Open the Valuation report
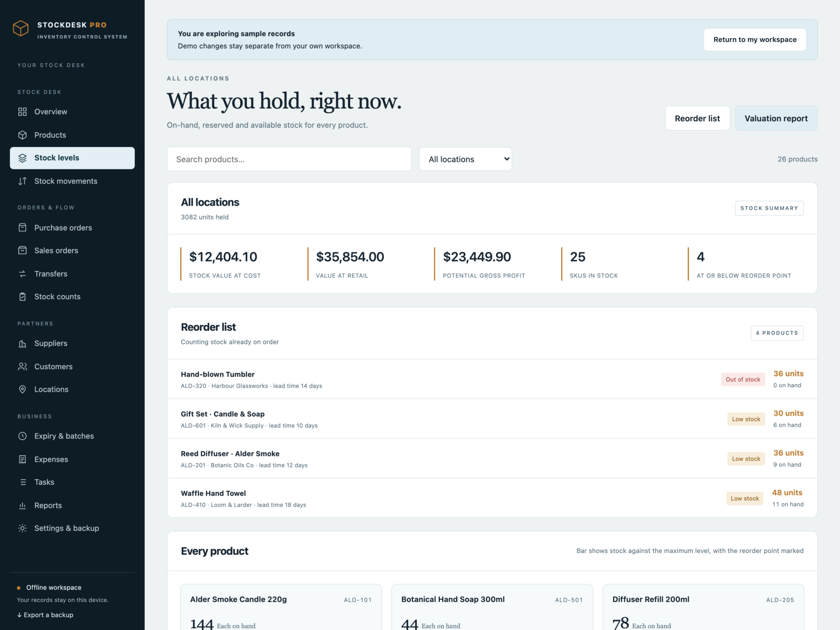The width and height of the screenshot is (840, 630). pos(776,118)
